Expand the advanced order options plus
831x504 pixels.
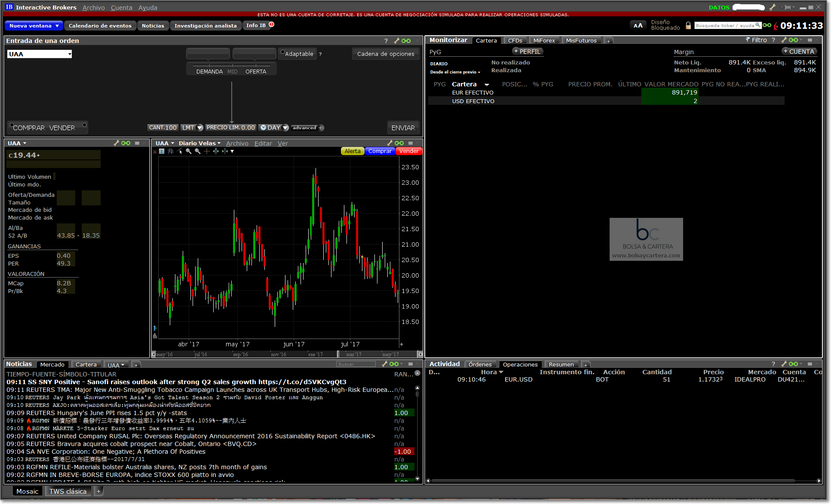(321, 128)
